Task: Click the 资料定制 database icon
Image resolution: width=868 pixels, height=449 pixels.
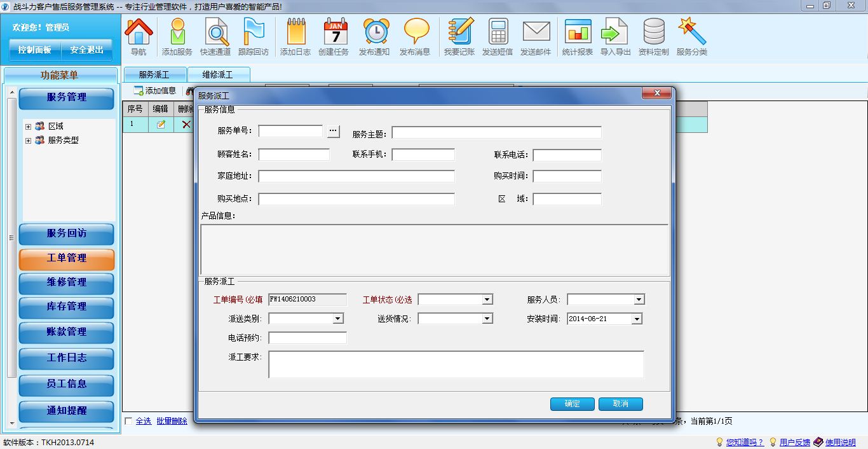Action: pos(654,32)
